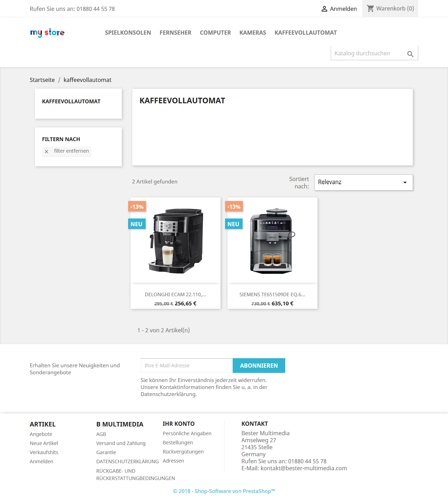Click crossed-out price 295,00 €

pos(164,304)
